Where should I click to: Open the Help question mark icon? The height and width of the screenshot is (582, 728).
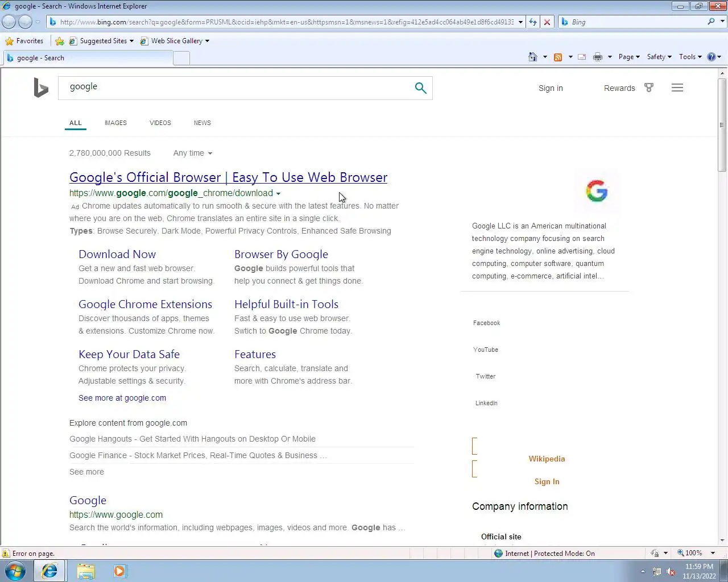pos(711,57)
